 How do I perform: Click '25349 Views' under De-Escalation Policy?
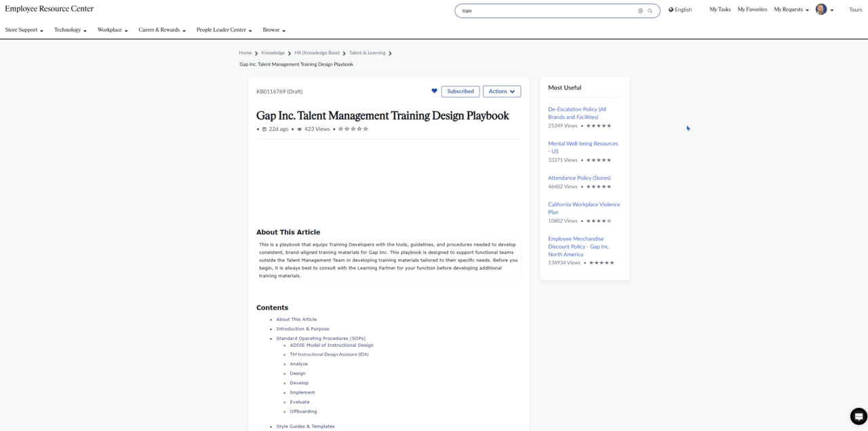coord(563,126)
